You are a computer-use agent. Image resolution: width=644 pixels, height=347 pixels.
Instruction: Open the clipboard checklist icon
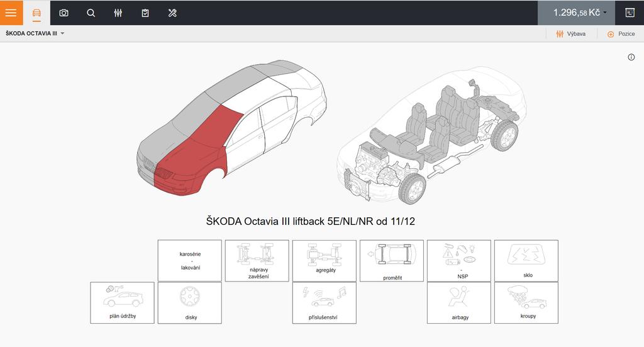tap(145, 13)
